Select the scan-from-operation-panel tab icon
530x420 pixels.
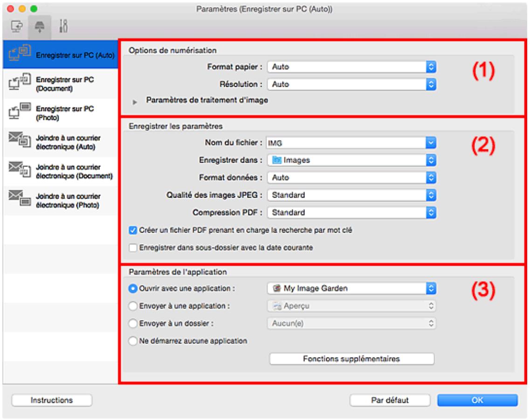(40, 27)
